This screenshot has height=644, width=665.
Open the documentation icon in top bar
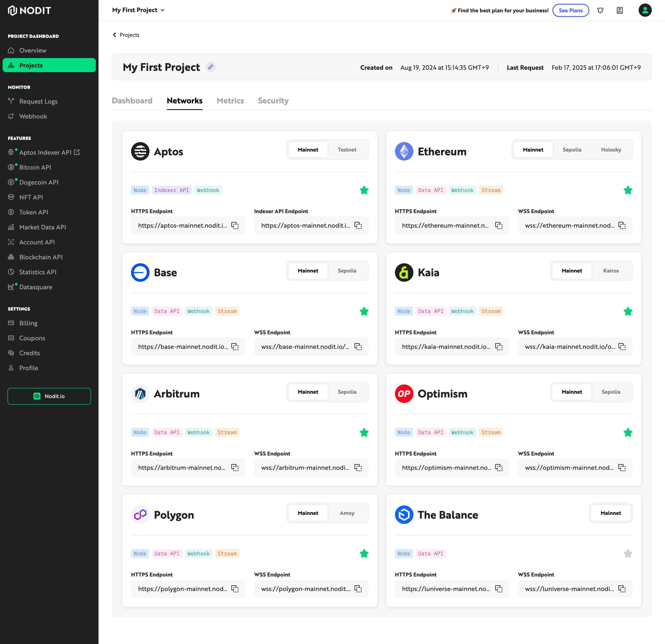click(x=619, y=10)
